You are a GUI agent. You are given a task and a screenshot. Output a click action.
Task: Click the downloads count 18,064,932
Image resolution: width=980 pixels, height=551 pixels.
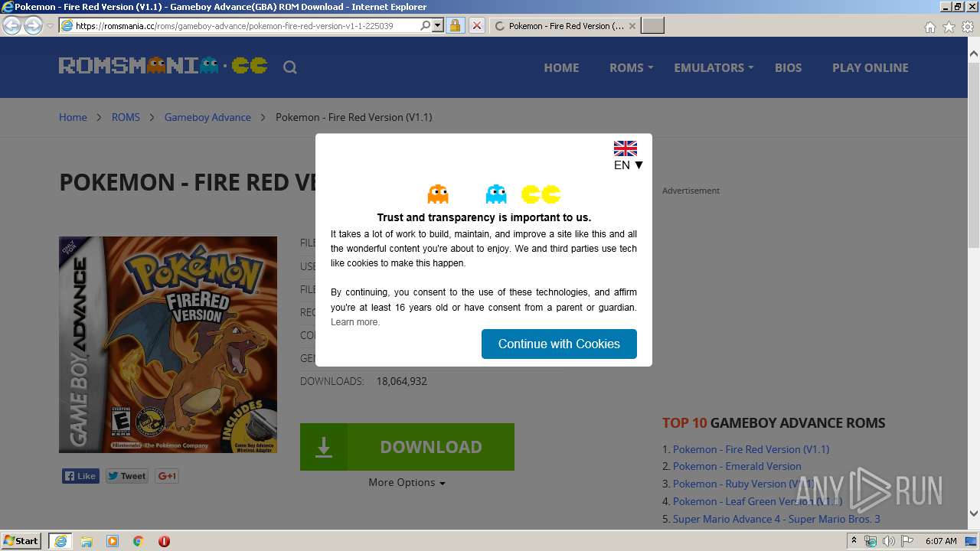click(402, 381)
